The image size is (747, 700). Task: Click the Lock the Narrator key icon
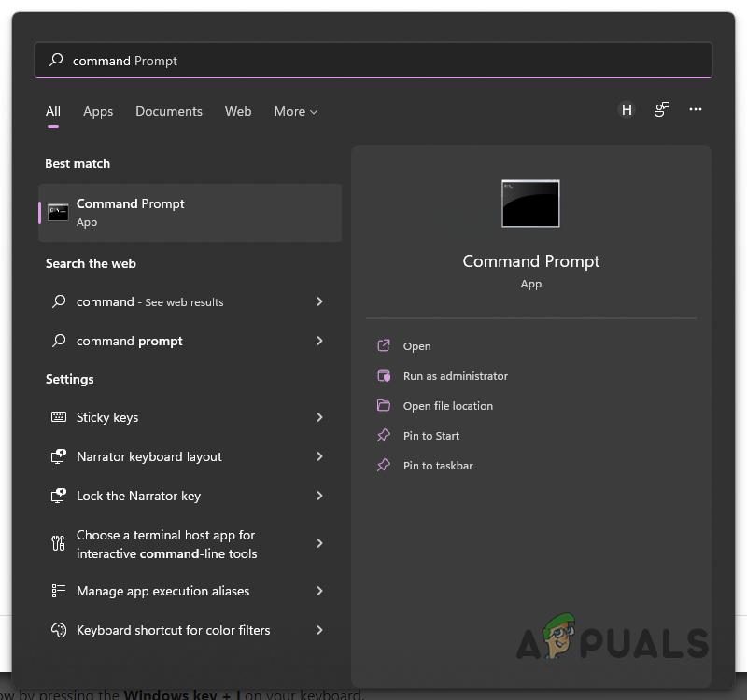point(59,496)
